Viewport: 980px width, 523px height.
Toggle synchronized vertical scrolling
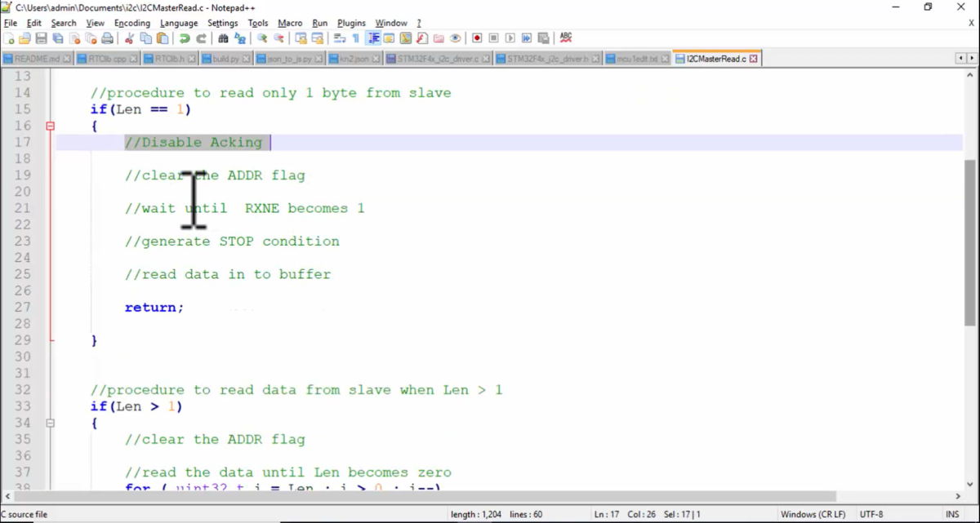click(301, 38)
